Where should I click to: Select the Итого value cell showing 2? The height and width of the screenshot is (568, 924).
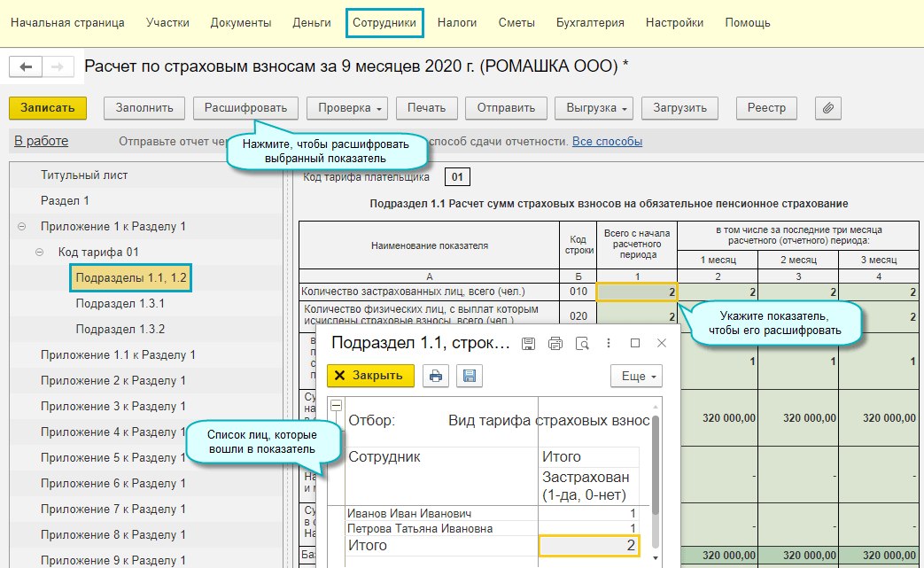[589, 546]
